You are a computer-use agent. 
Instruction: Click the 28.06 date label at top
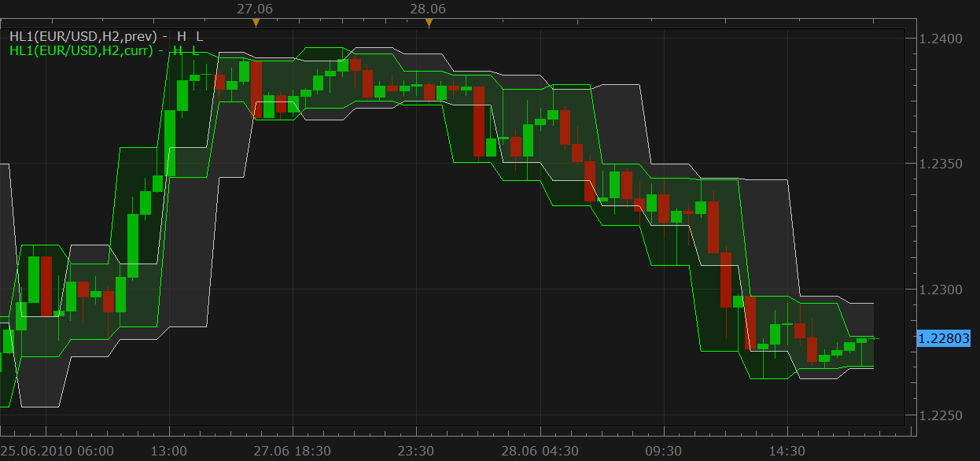[429, 9]
